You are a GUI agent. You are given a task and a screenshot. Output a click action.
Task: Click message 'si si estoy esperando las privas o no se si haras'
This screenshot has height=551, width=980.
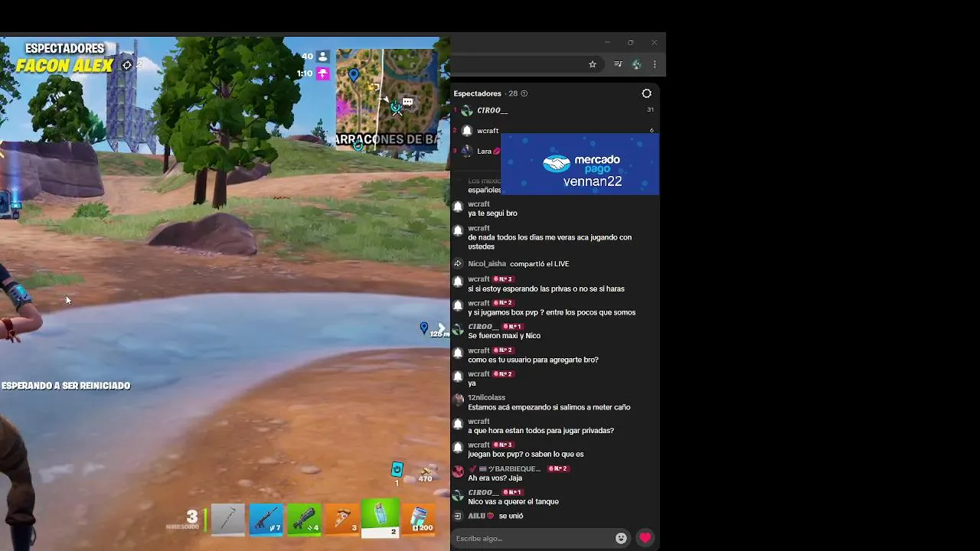coord(546,289)
